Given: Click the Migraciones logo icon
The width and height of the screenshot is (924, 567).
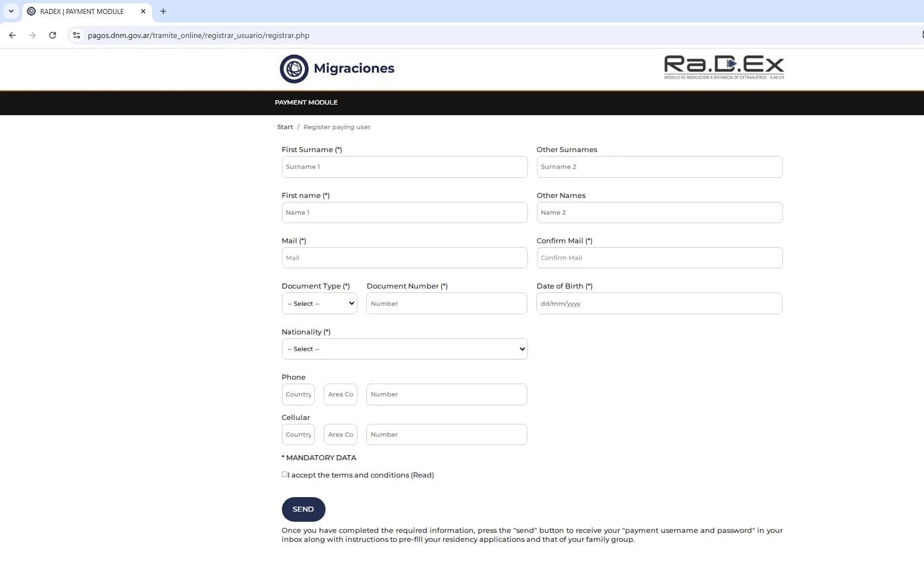Looking at the screenshot, I should click(294, 69).
